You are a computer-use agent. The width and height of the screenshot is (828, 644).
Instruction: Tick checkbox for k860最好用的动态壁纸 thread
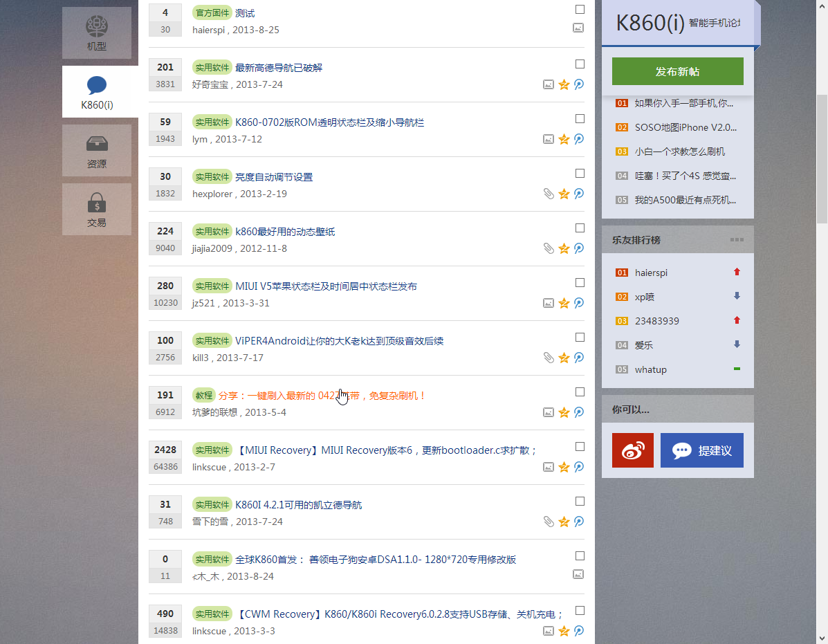[580, 228]
